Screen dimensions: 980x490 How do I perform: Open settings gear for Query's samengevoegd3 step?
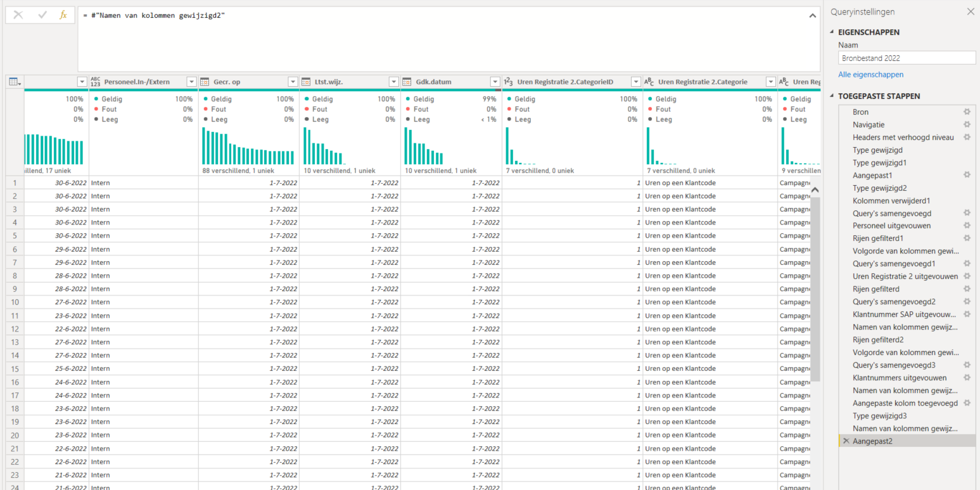967,365
